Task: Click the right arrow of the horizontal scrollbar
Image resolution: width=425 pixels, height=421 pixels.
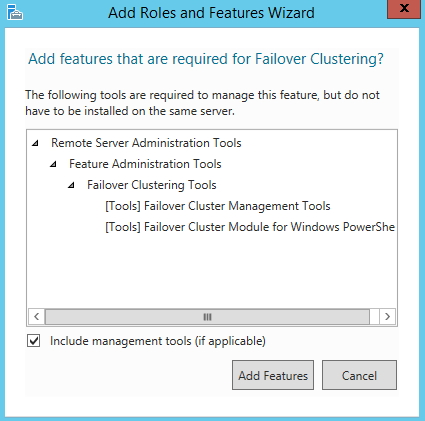Action: click(x=387, y=316)
